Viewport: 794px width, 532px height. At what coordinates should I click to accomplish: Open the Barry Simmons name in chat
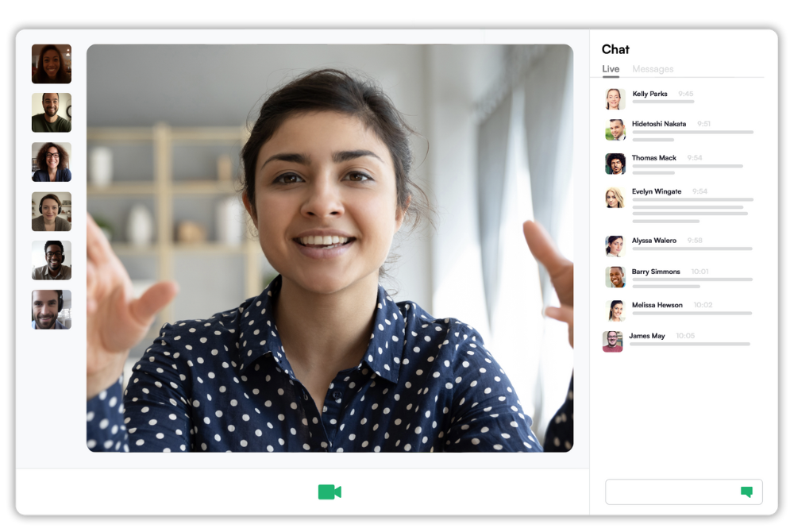coord(656,272)
